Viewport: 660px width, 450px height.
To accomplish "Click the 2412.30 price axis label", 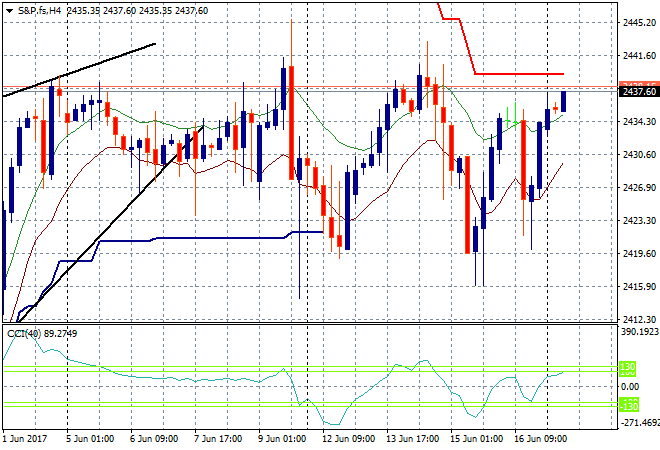I will [x=639, y=320].
